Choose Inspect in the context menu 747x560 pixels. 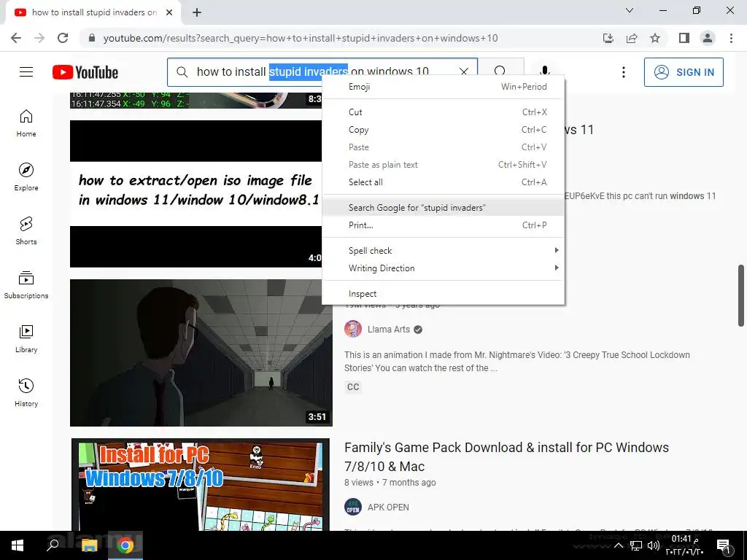(444, 294)
